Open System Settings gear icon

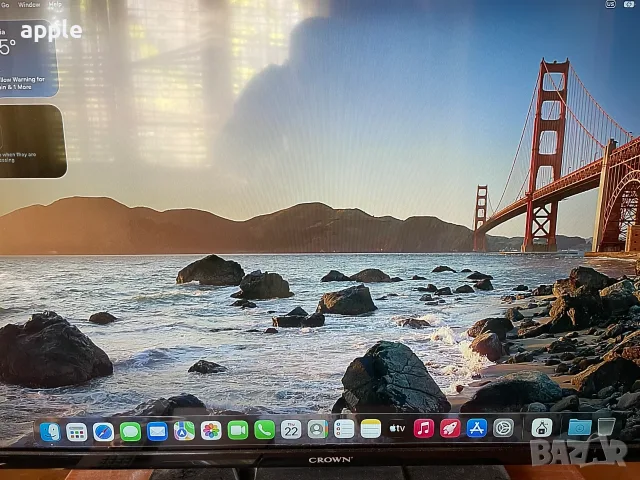(503, 428)
